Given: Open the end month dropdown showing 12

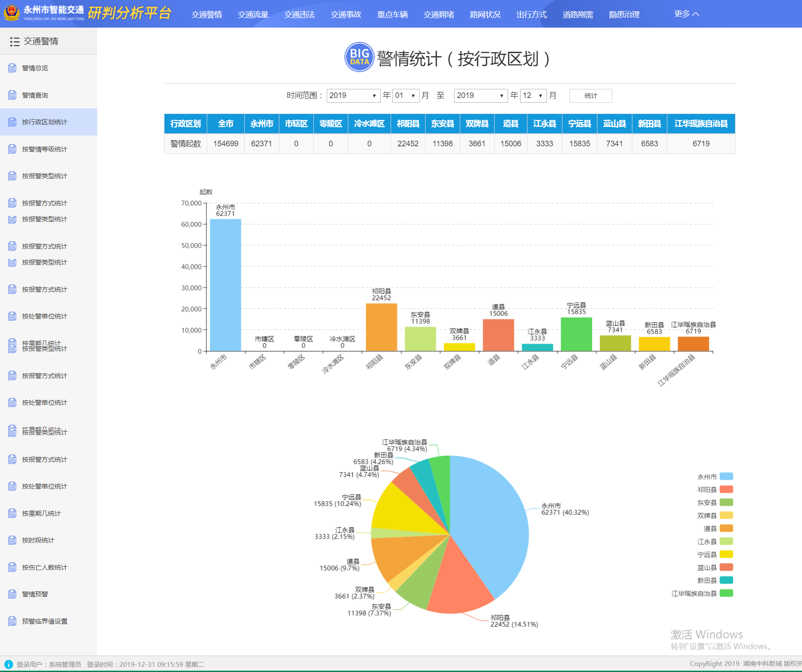Looking at the screenshot, I should click(533, 95).
